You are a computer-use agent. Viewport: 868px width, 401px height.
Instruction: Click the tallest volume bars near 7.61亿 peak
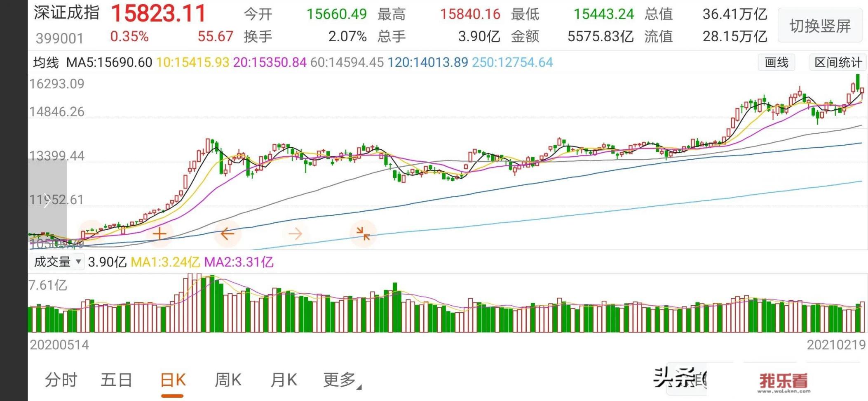(x=194, y=303)
